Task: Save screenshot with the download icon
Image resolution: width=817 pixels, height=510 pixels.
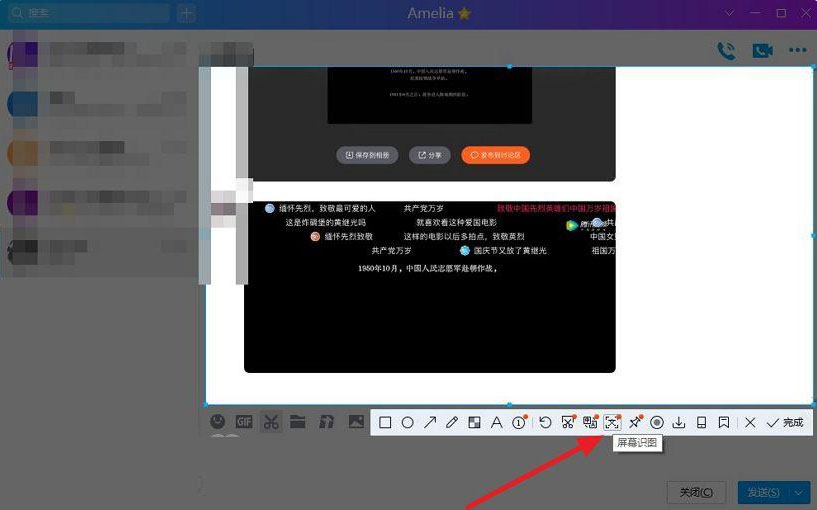Action: (x=679, y=423)
